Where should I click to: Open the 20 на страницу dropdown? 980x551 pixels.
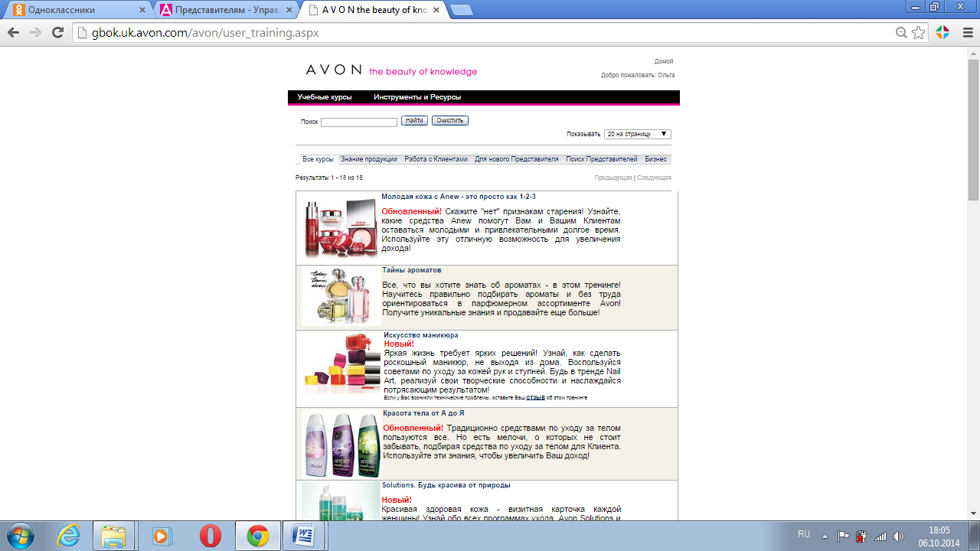[638, 134]
